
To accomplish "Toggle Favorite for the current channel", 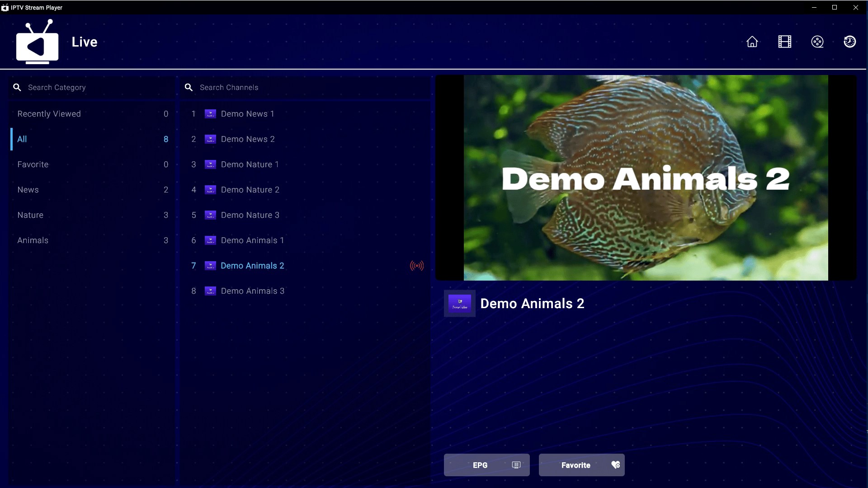I will 581,465.
